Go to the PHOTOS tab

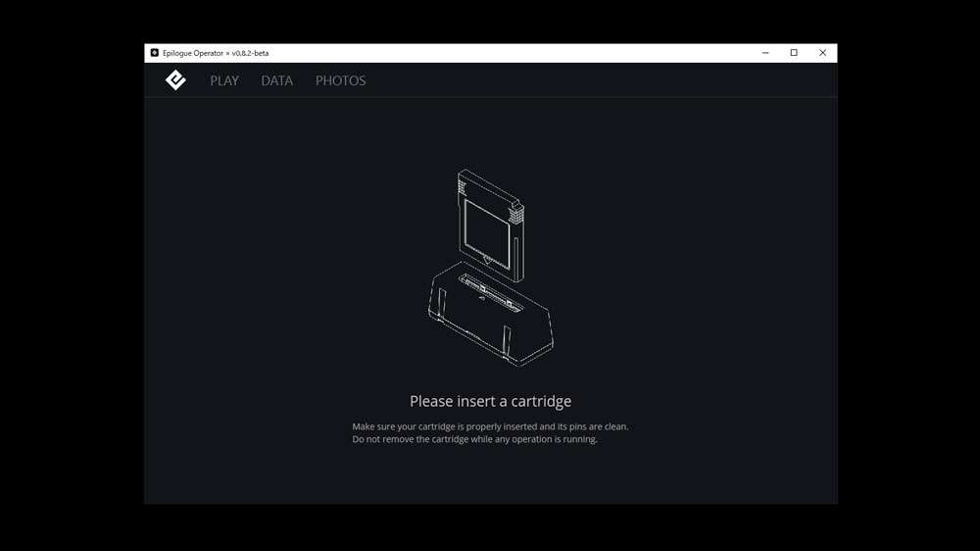pyautogui.click(x=340, y=80)
